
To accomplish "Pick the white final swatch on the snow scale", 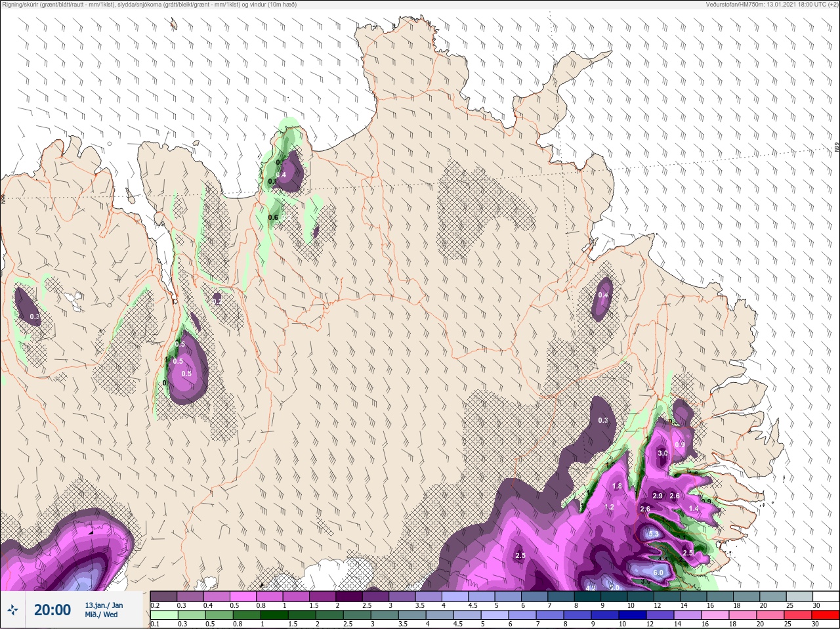I will point(826,596).
